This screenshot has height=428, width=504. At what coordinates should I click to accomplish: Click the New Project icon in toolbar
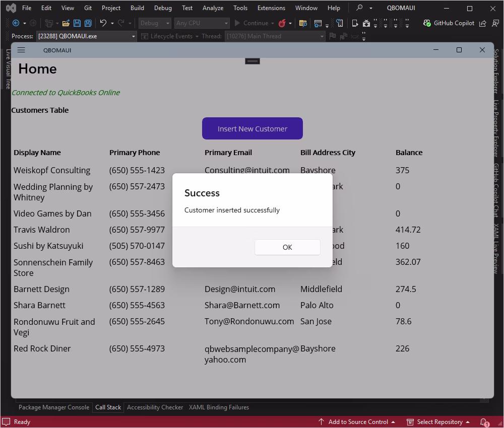[x=49, y=23]
